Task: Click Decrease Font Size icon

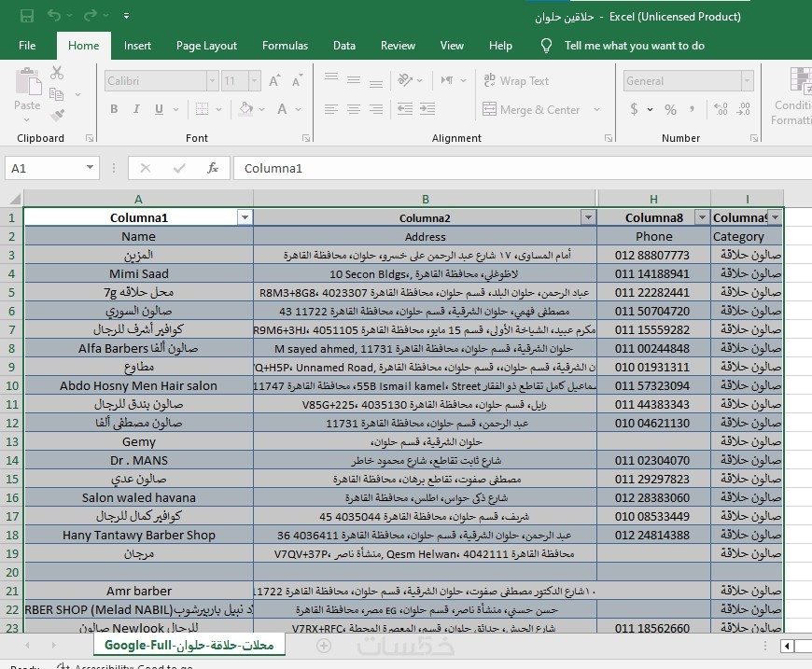Action: pyautogui.click(x=297, y=81)
